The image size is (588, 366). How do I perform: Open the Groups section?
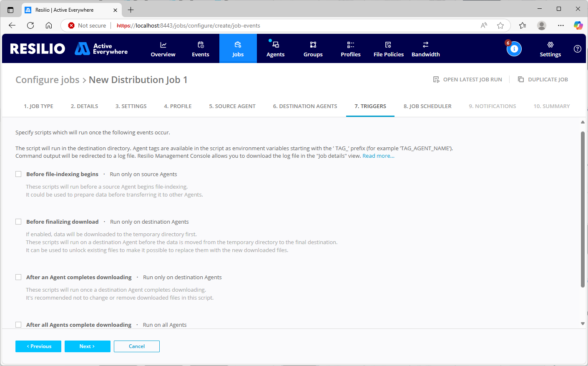313,49
